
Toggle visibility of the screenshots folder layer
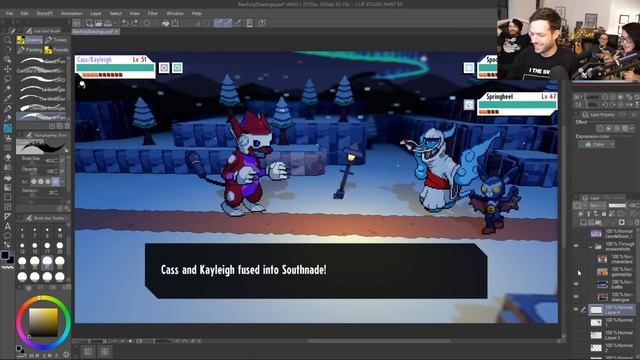pos(576,246)
